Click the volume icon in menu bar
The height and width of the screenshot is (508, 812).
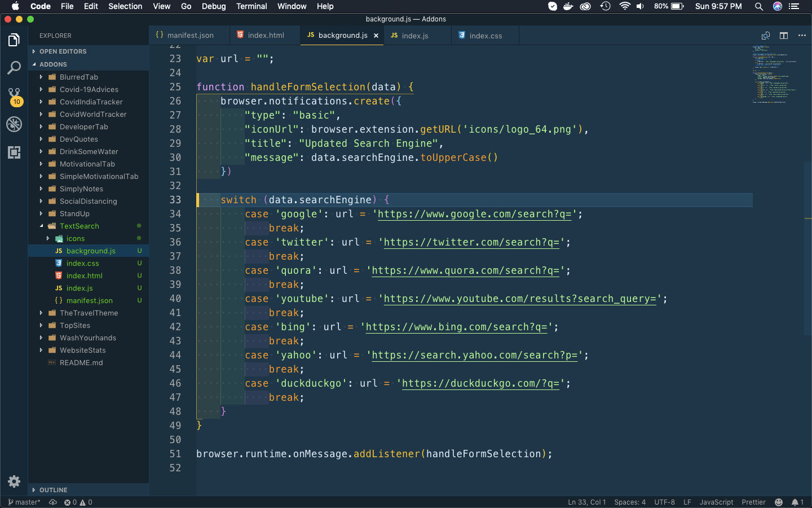pos(640,6)
